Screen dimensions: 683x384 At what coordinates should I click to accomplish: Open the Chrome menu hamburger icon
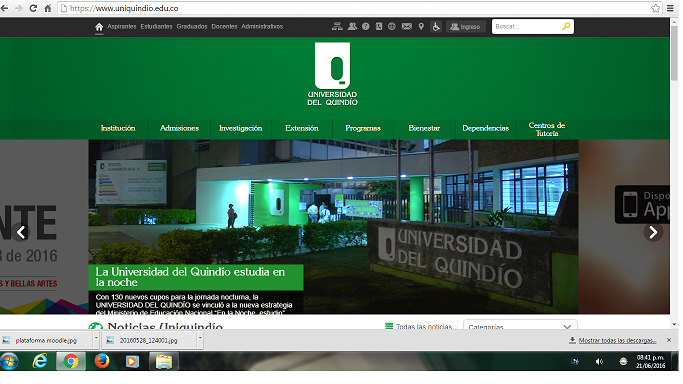pos(670,8)
